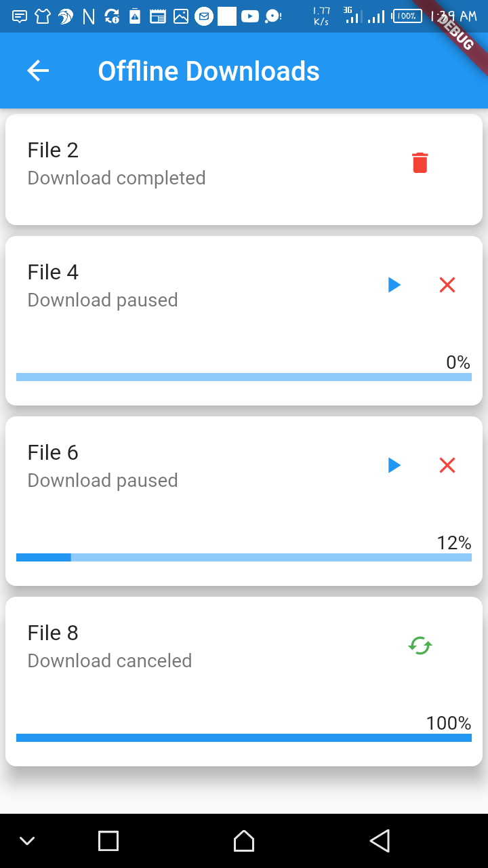This screenshot has height=868, width=488.
Task: Delete the completed File 2 download
Action: (x=420, y=162)
